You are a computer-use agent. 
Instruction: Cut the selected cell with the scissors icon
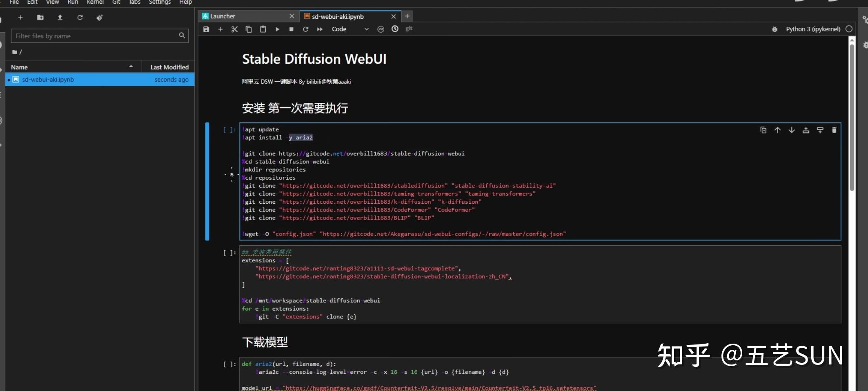point(234,29)
